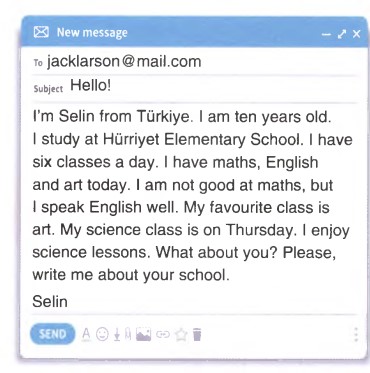Image resolution: width=370 pixels, height=373 pixels.
Task: Click the Subject field containing Hello!
Action: click(195, 87)
